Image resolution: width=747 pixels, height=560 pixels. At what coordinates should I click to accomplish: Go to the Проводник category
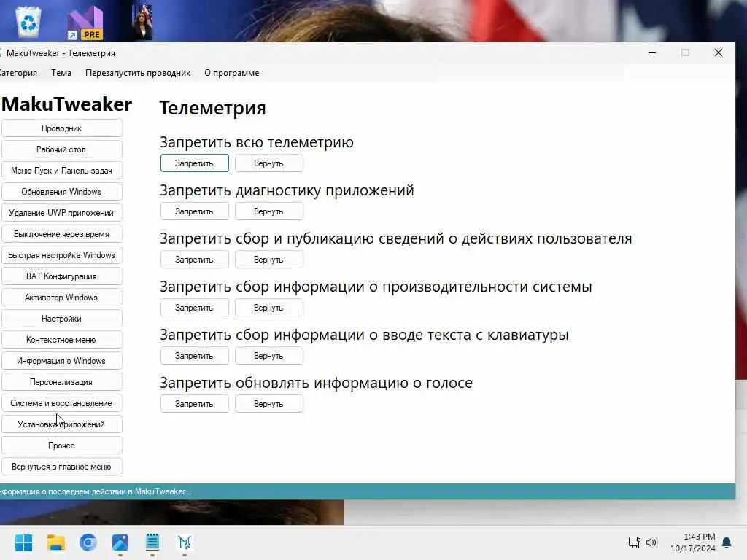[x=62, y=128]
